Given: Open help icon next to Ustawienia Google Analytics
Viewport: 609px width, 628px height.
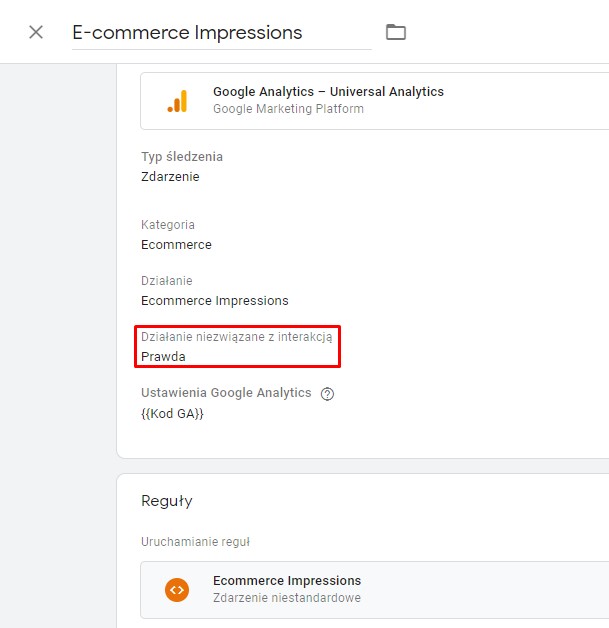Looking at the screenshot, I should point(327,394).
